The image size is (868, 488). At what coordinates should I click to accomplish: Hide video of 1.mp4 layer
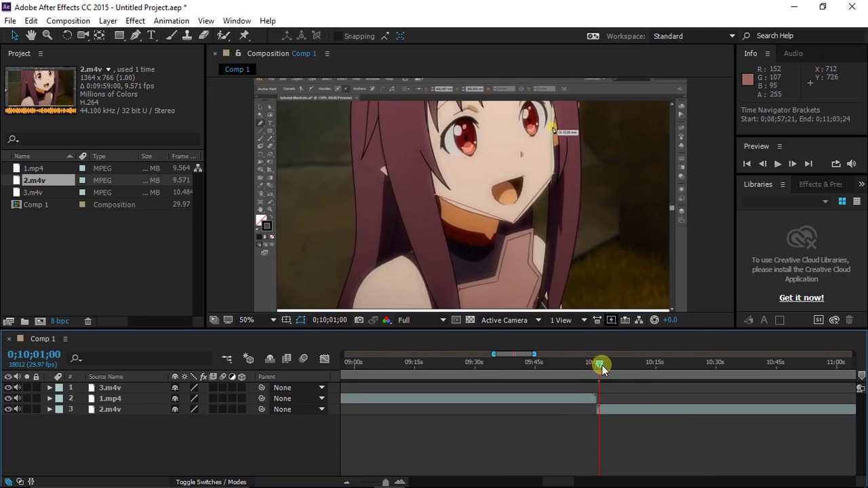click(x=8, y=399)
